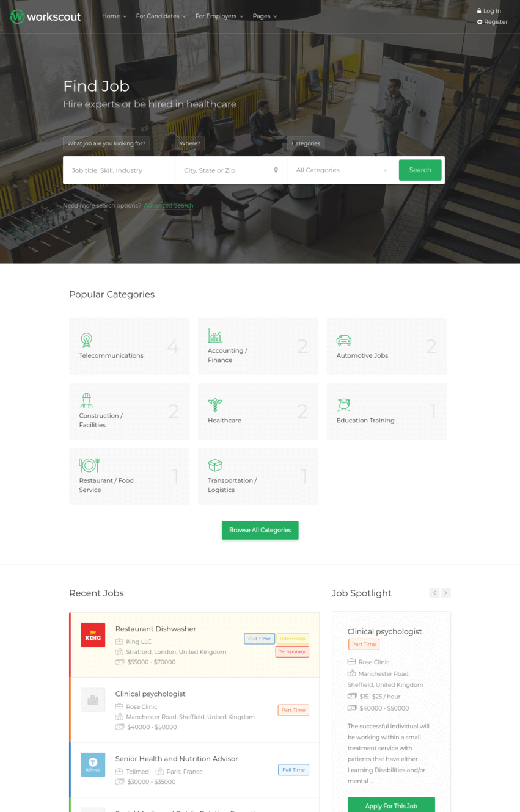Expand the For Candidates menu
This screenshot has height=812, width=520.
tap(161, 16)
